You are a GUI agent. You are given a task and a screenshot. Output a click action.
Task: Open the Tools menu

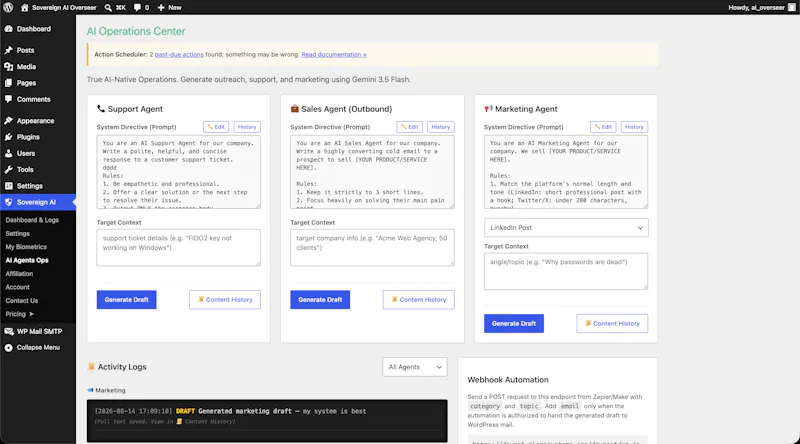pyautogui.click(x=38, y=169)
